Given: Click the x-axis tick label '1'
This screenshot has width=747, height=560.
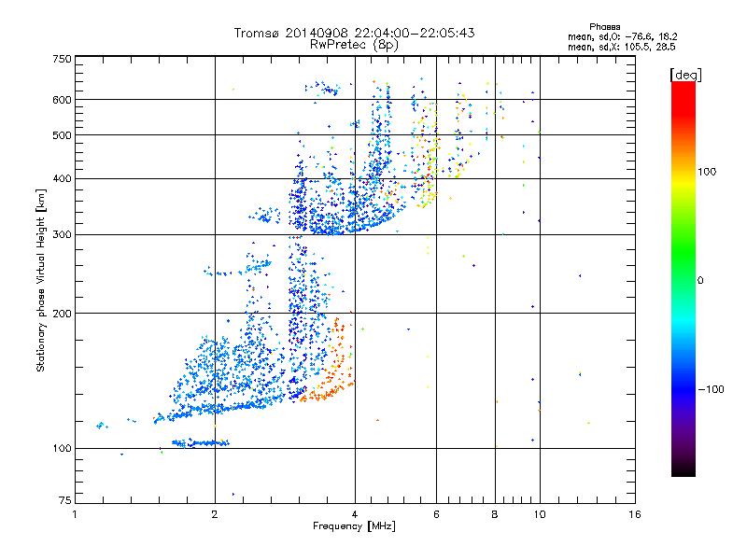Looking at the screenshot, I should coord(75,514).
